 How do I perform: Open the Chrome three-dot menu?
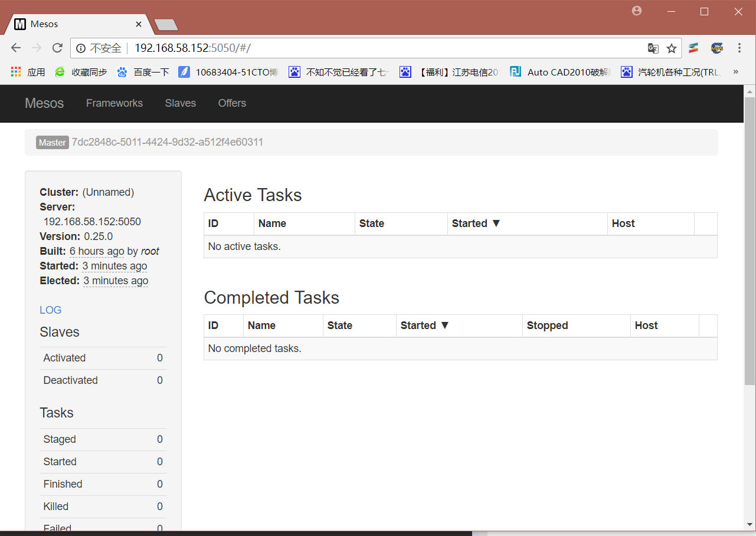[x=739, y=48]
